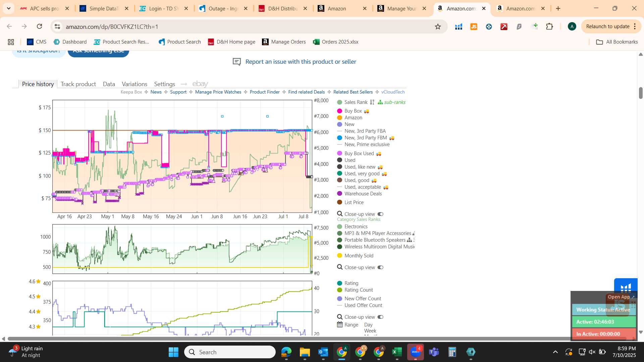The height and width of the screenshot is (362, 644).
Task: Open the red arrow extension icon
Action: point(504,26)
